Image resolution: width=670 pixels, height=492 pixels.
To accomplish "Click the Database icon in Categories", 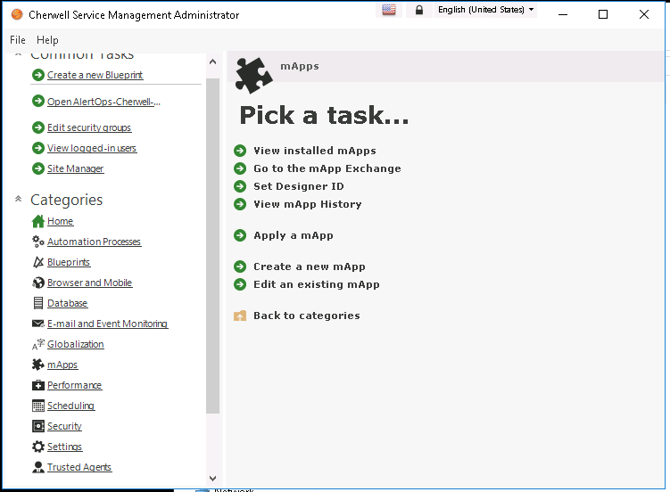I will [x=38, y=303].
